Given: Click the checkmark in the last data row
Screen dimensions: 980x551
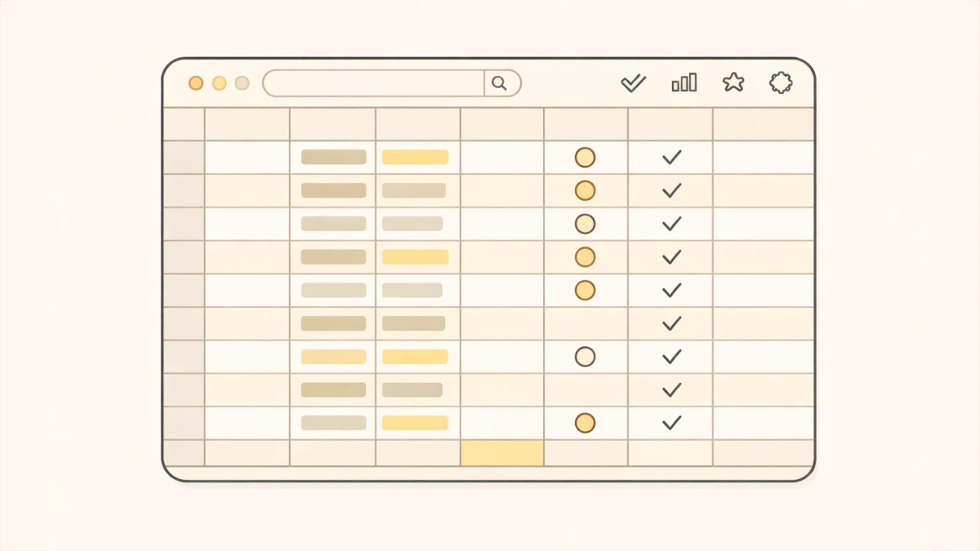Looking at the screenshot, I should [671, 423].
